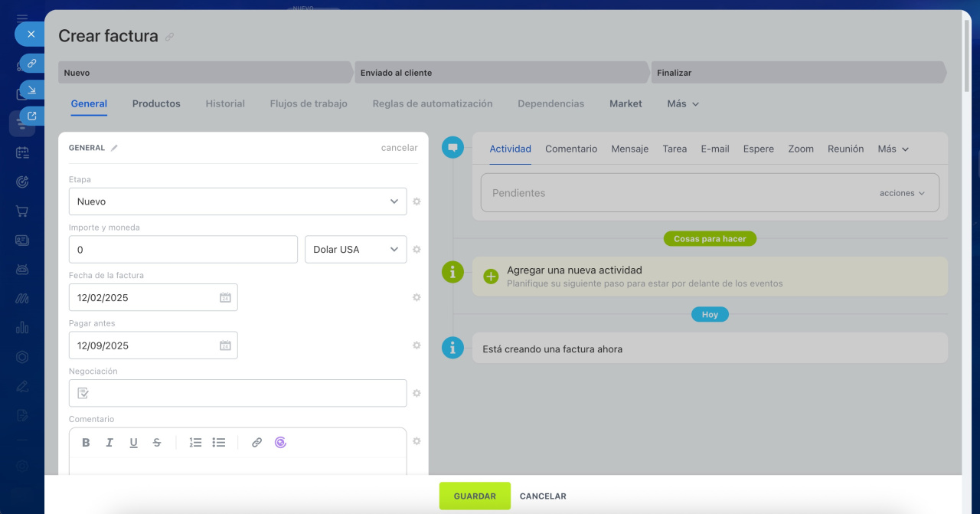This screenshot has width=980, height=514.
Task: Switch to the Productos tab
Action: point(156,103)
